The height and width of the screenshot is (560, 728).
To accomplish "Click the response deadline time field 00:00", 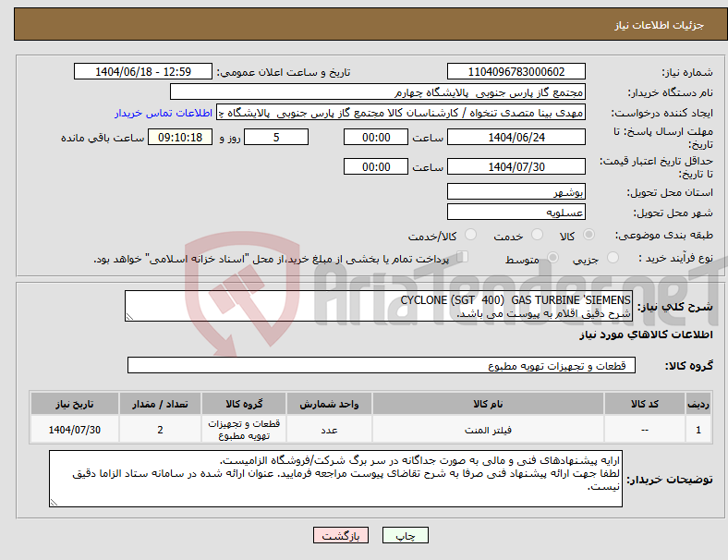I will (x=376, y=137).
